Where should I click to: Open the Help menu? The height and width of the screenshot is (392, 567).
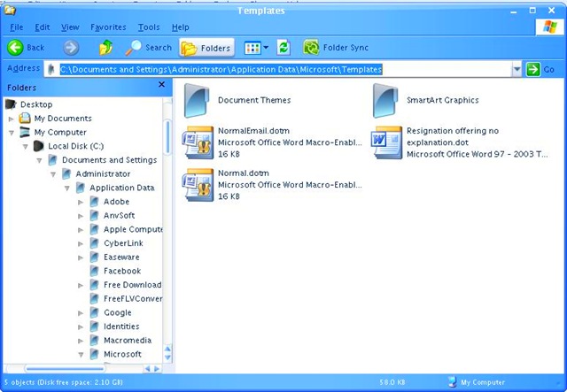click(x=180, y=27)
